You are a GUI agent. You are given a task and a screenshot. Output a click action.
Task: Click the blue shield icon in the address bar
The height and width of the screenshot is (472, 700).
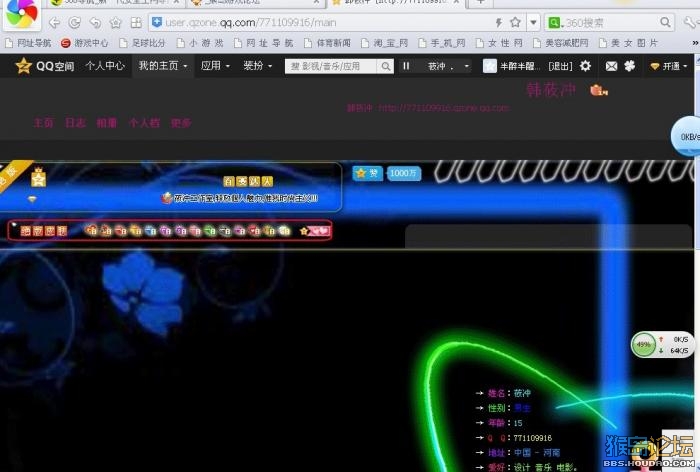click(x=157, y=22)
